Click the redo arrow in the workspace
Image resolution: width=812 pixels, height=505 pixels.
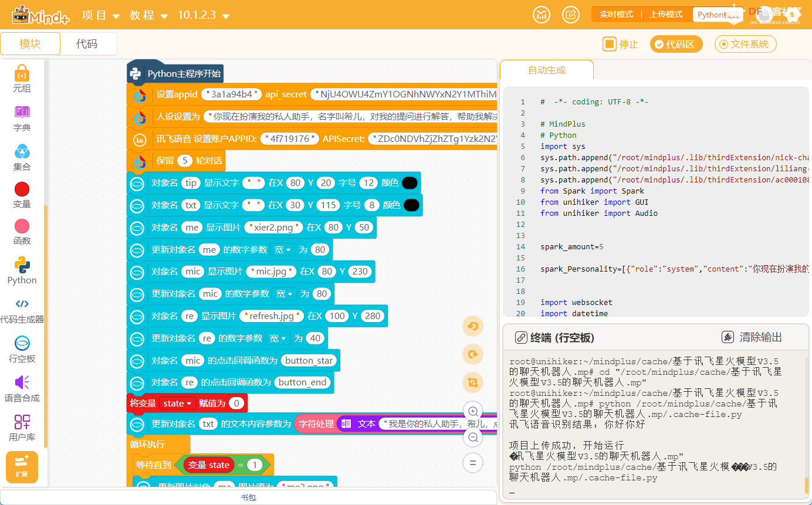(473, 354)
